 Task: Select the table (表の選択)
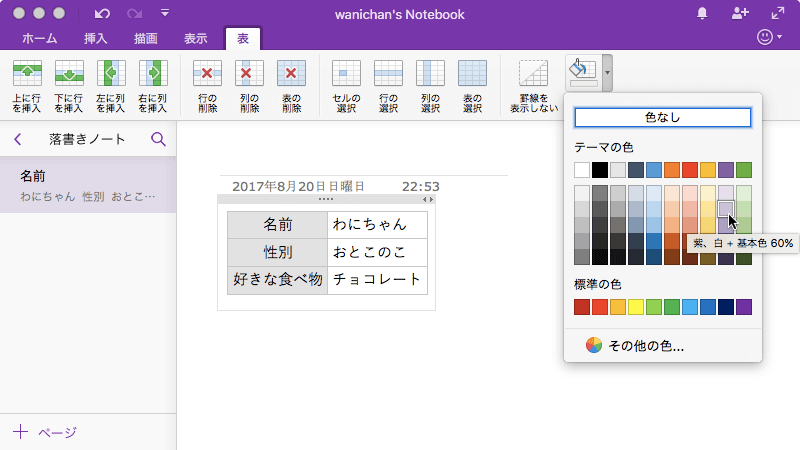tap(472, 86)
